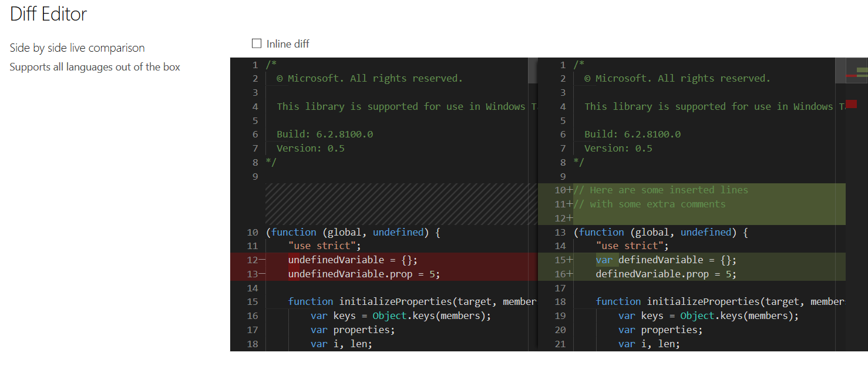Screen dimensions: 868x366
Task: Click line 15 plus marker in right pane
Action: [x=570, y=260]
